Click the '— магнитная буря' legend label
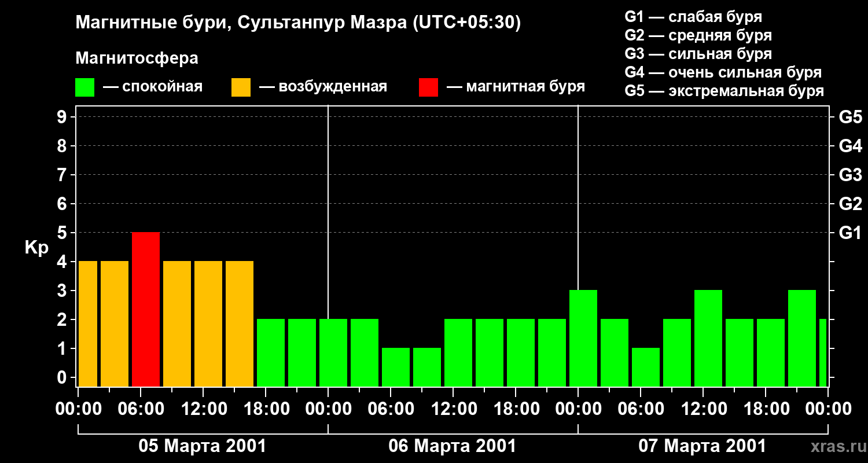Screen dimensions: 868x463 516,87
